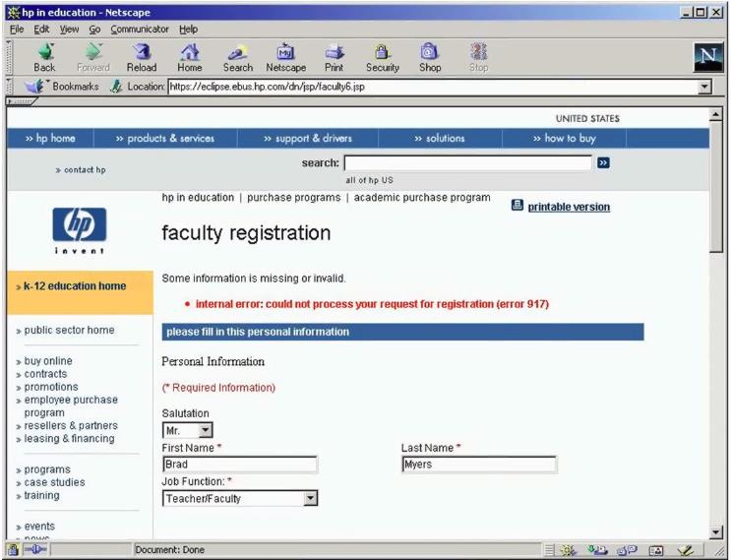
Task: Click the case studies sidebar link
Action: pos(54,482)
